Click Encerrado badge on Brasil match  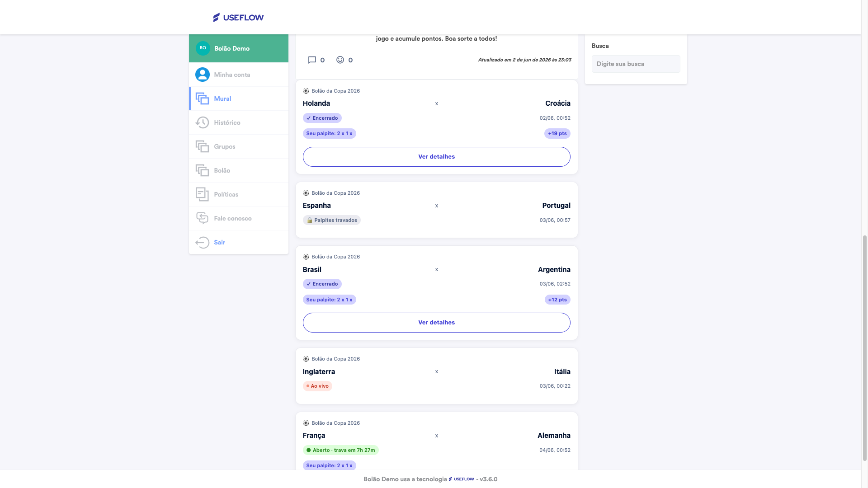point(322,284)
